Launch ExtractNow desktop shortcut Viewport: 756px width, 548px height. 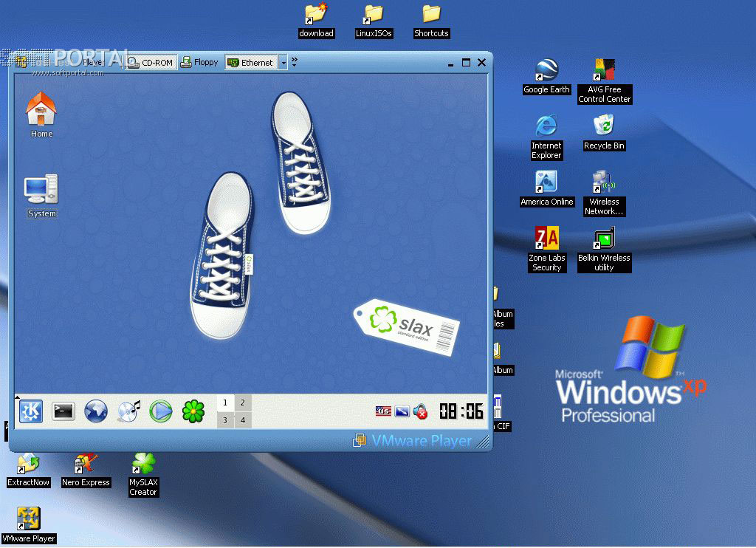pyautogui.click(x=29, y=470)
